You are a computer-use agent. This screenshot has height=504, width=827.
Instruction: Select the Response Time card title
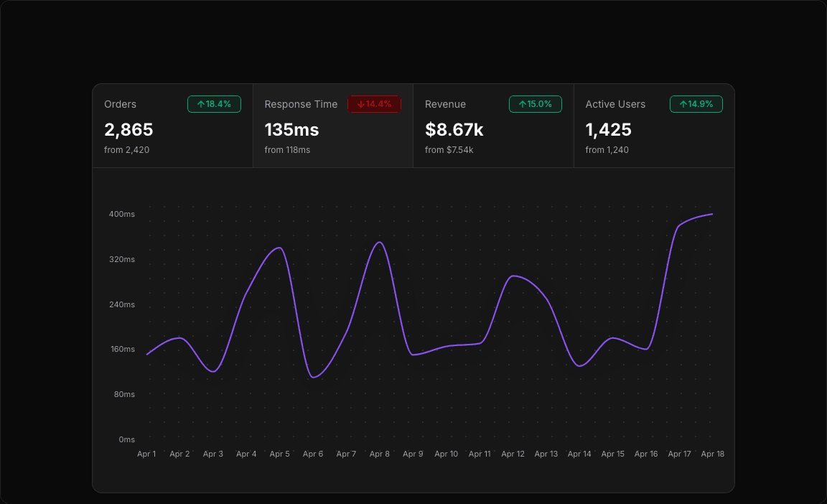tap(301, 104)
